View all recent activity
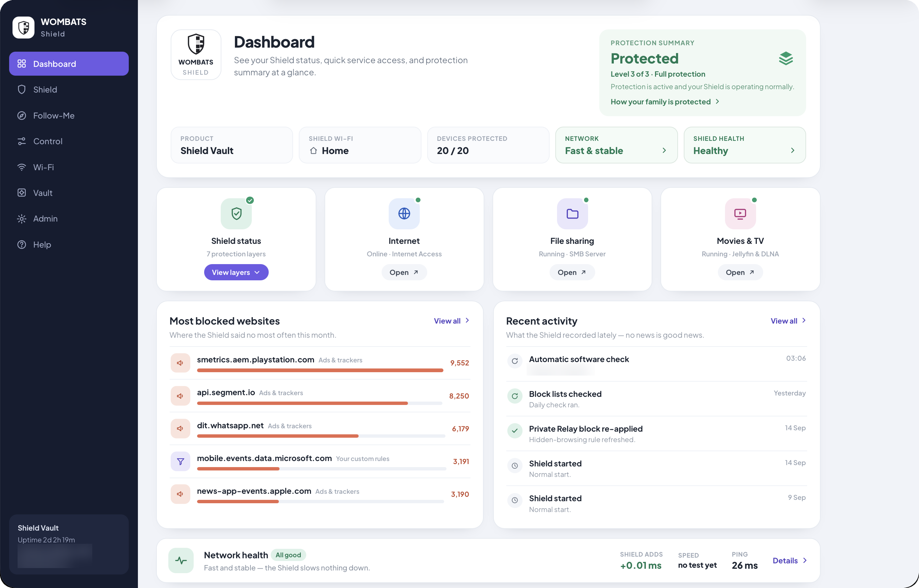919x588 pixels. [788, 321]
